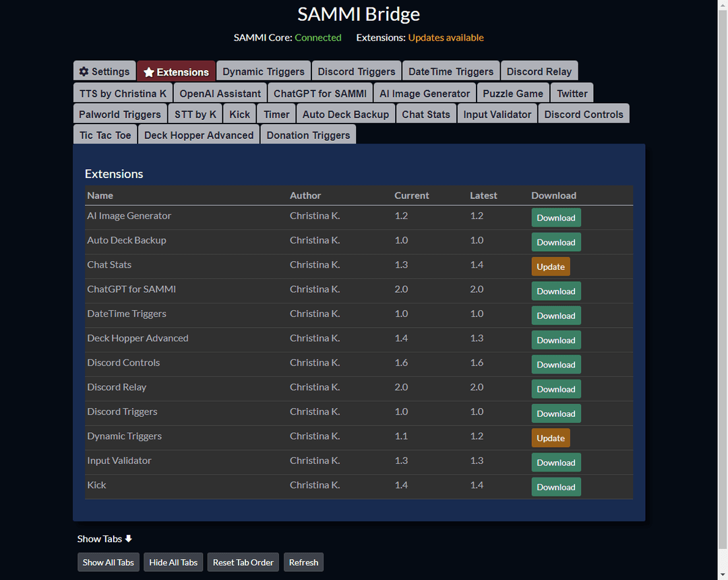Click the 'Current' column header
Screen dimensions: 728x580
coord(411,196)
